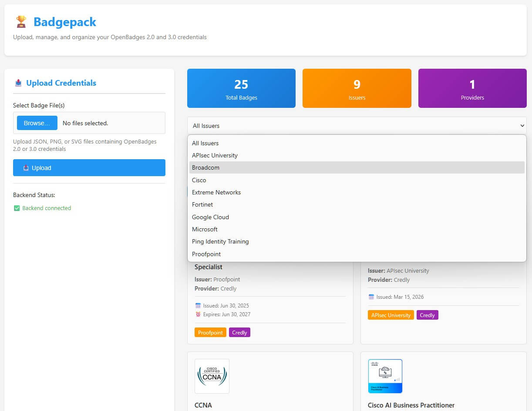Click the alarm clock icon next to Expires: Jun 30, 2027
Screen dimensions: 532x411
(198, 314)
